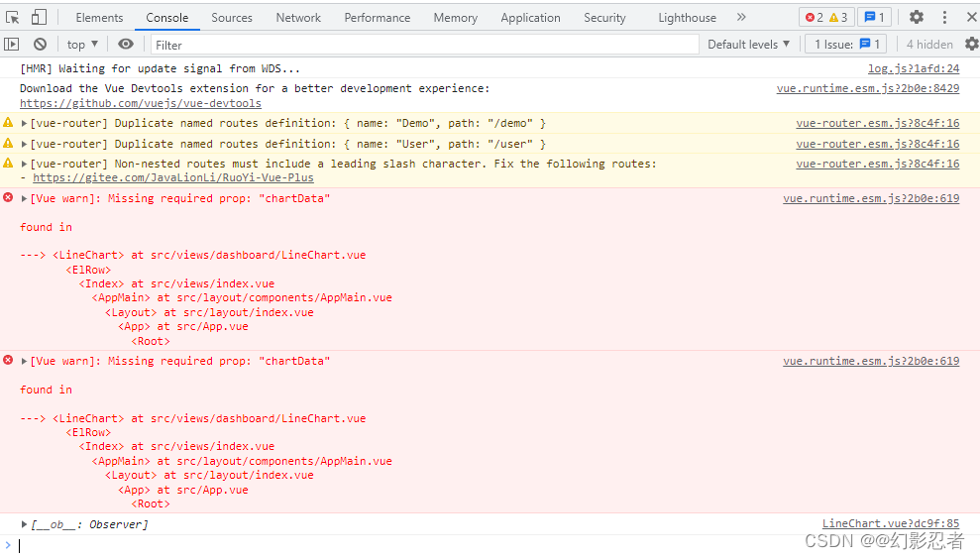
Task: Open source link of Non-nested routes warning
Action: pyautogui.click(x=878, y=164)
